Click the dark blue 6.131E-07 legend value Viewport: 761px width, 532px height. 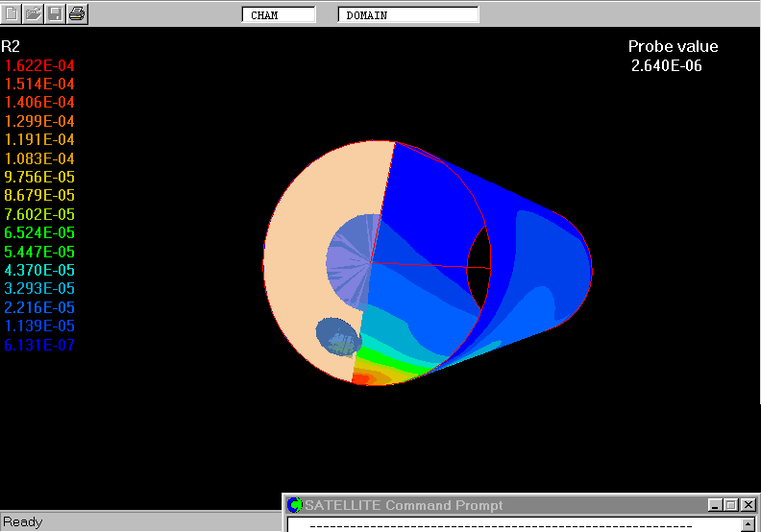click(x=39, y=346)
